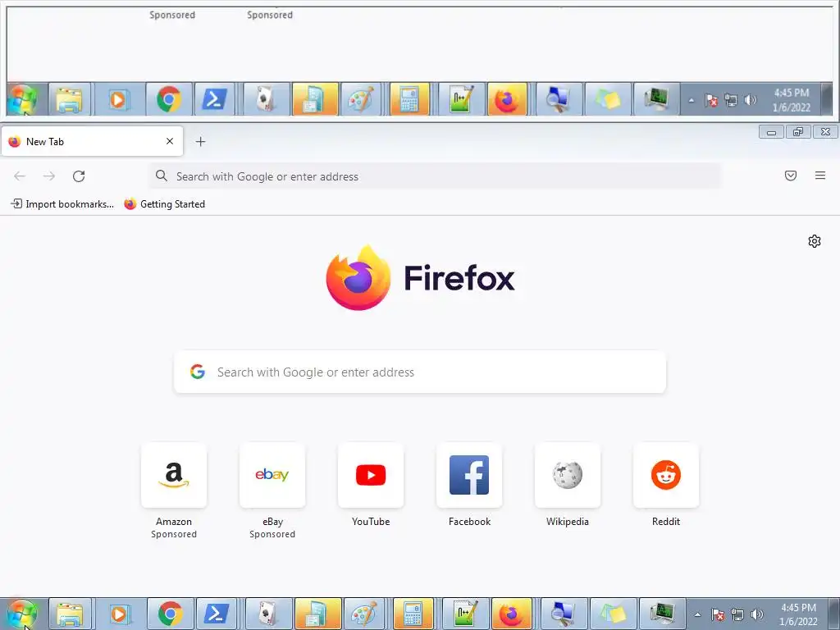Open new tab page settings gear
Image resolution: width=840 pixels, height=630 pixels.
(815, 241)
